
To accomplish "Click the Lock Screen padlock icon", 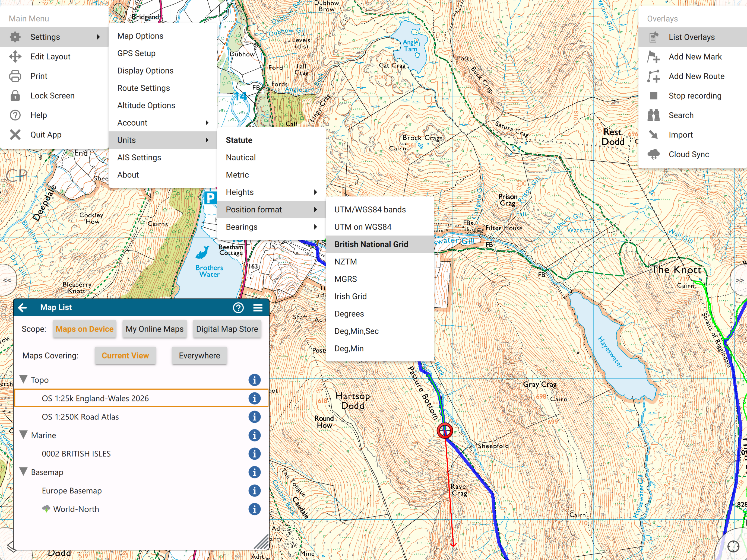I will coord(15,96).
